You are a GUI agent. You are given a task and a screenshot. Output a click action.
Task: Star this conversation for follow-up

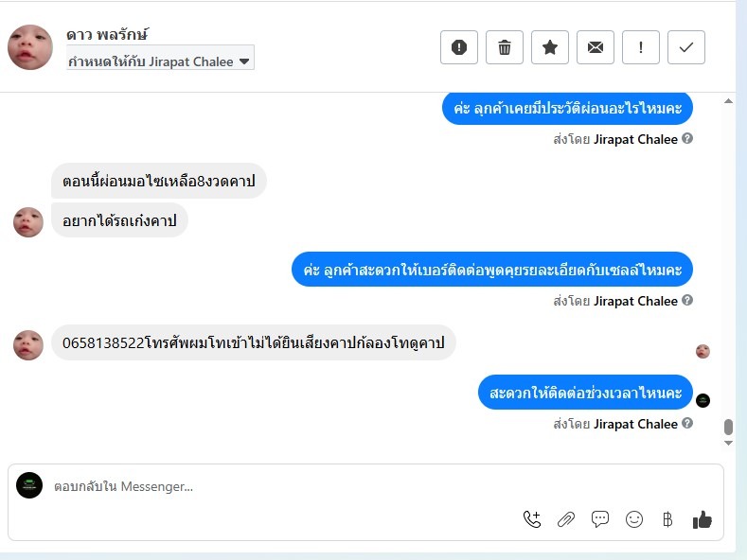coord(550,47)
